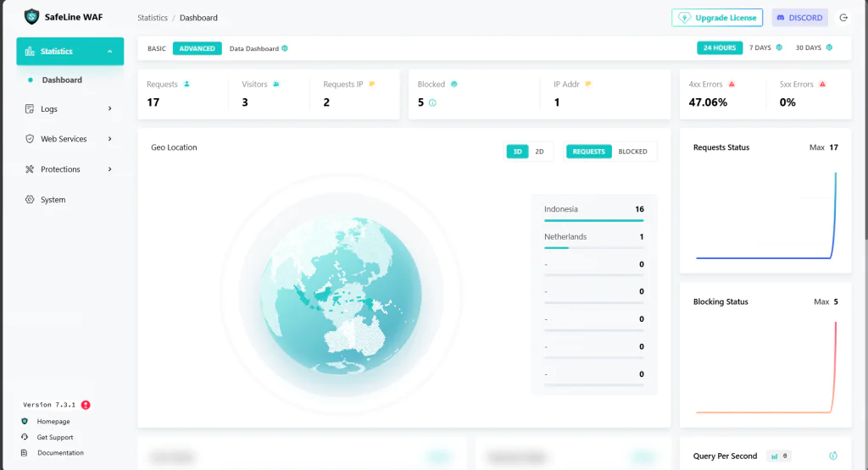The height and width of the screenshot is (470, 868).
Task: Click the red version update alert badge
Action: click(86, 405)
